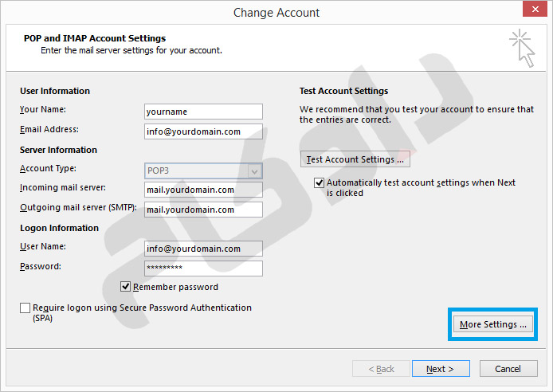553x392 pixels.
Task: Select the Incoming mail server field
Action: coord(203,190)
